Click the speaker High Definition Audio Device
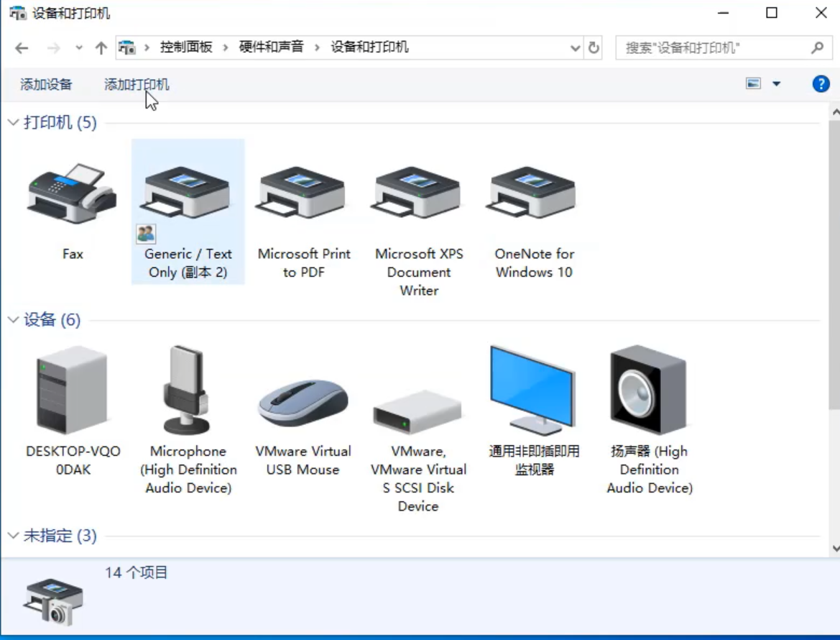 pos(649,392)
